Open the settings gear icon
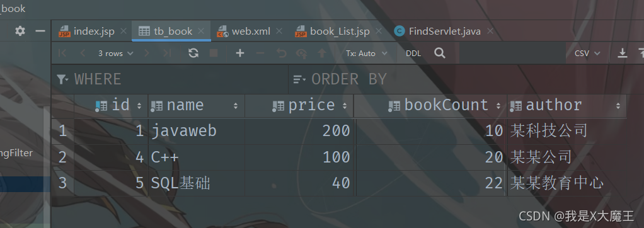This screenshot has height=228, width=644. [x=20, y=31]
